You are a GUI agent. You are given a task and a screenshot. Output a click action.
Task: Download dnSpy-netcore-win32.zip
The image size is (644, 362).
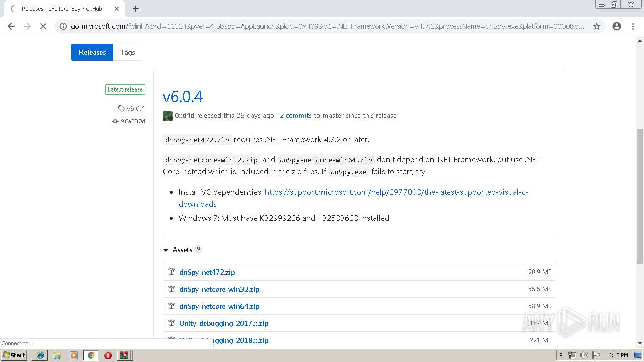(x=219, y=289)
